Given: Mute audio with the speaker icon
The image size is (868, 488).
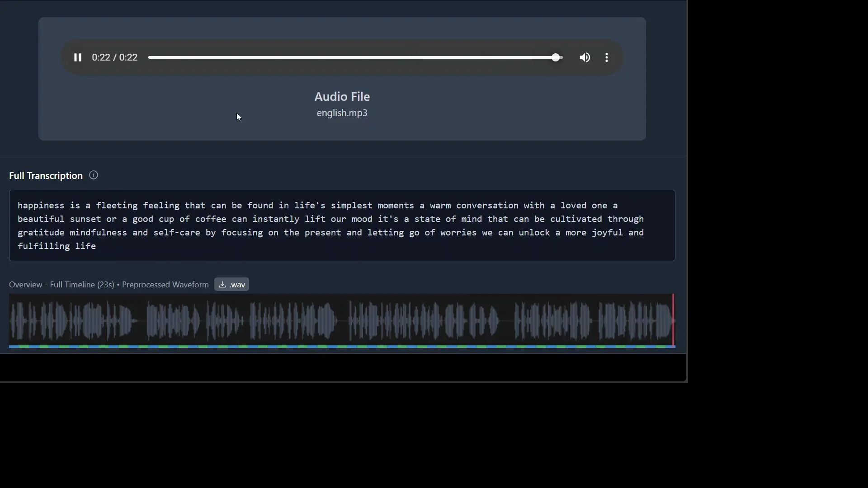Looking at the screenshot, I should 585,57.
